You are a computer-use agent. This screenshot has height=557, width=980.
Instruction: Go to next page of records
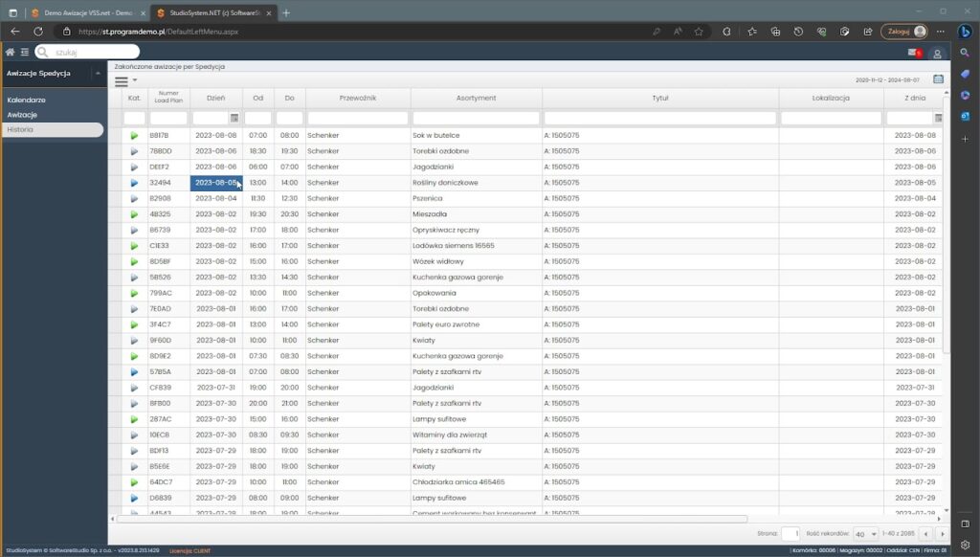(942, 534)
